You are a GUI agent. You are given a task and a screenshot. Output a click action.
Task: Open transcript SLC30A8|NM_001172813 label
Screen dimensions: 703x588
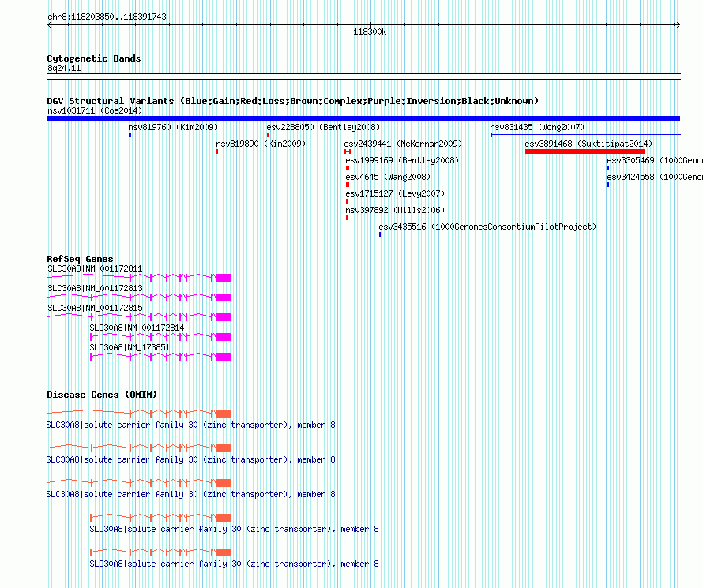coord(95,288)
